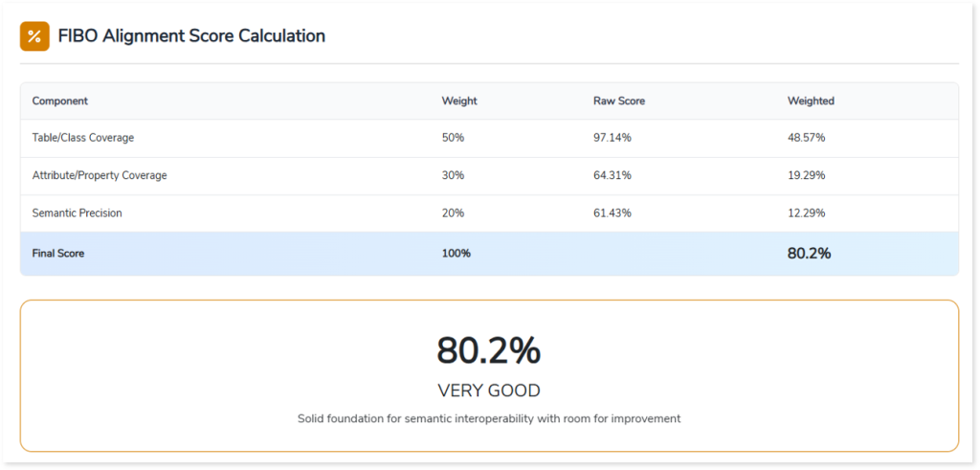Select the Semantic Precision row label
The image size is (980, 470).
79,213
